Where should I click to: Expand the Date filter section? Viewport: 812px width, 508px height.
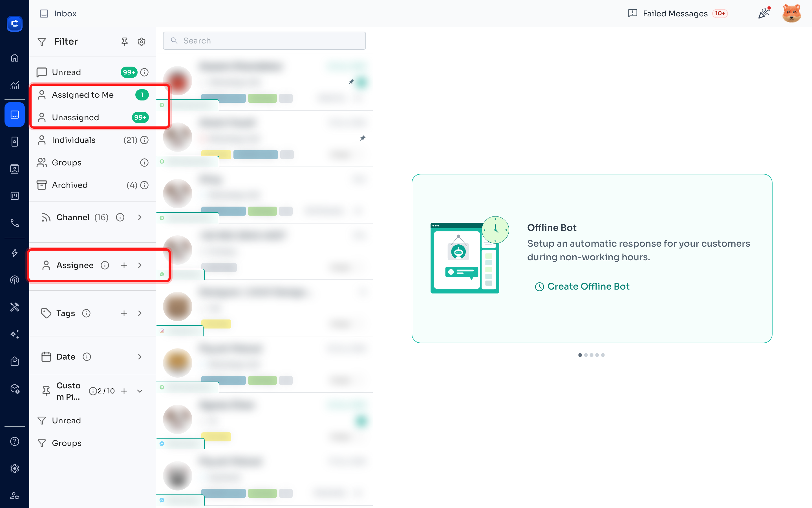[140, 357]
